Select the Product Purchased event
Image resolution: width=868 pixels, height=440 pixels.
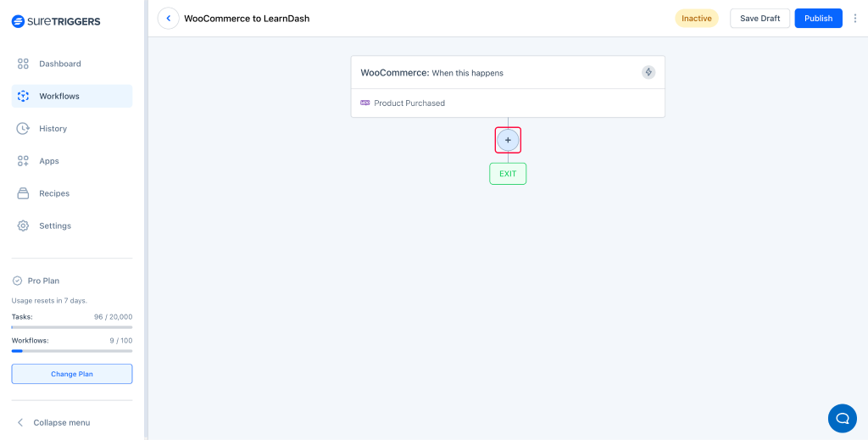click(x=508, y=103)
